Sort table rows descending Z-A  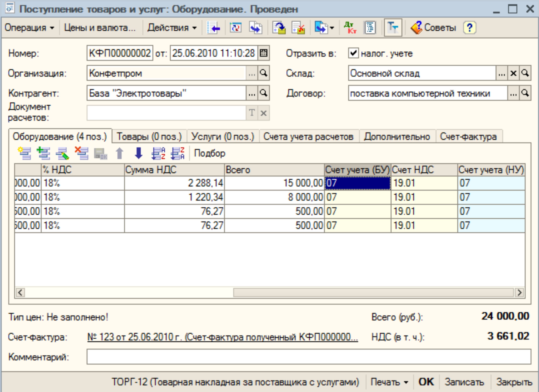tap(177, 153)
